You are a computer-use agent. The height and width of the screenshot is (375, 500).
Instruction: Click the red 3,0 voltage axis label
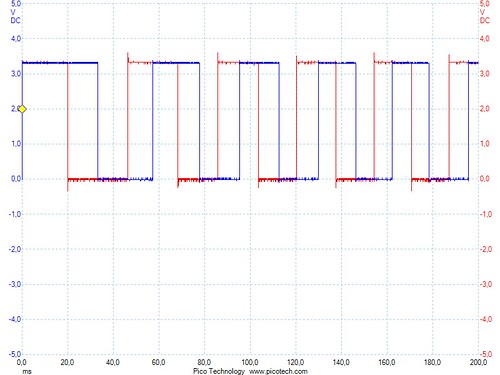tap(485, 74)
